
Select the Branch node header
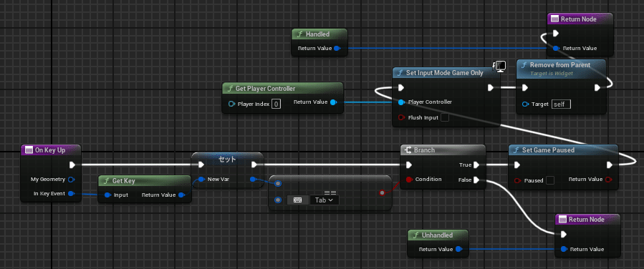tap(443, 150)
